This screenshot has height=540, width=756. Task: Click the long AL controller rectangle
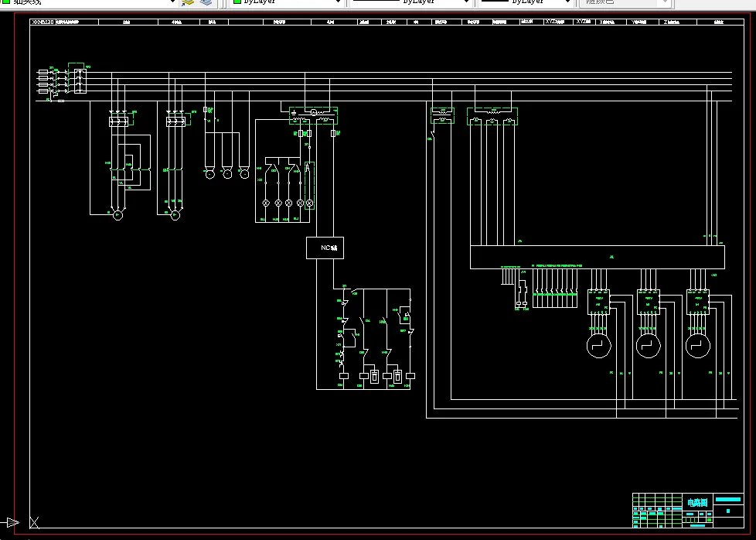pyautogui.click(x=597, y=257)
